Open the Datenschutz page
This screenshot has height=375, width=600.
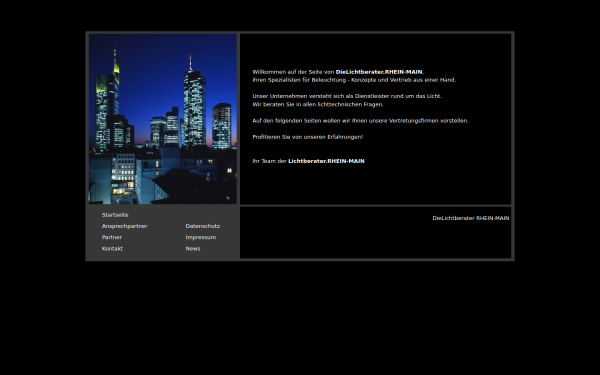pos(202,226)
